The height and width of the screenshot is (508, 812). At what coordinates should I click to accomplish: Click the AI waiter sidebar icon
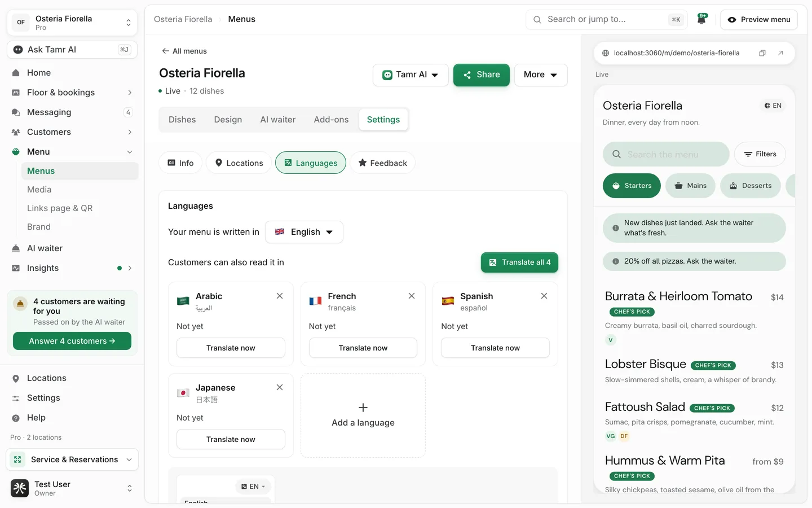(16, 248)
